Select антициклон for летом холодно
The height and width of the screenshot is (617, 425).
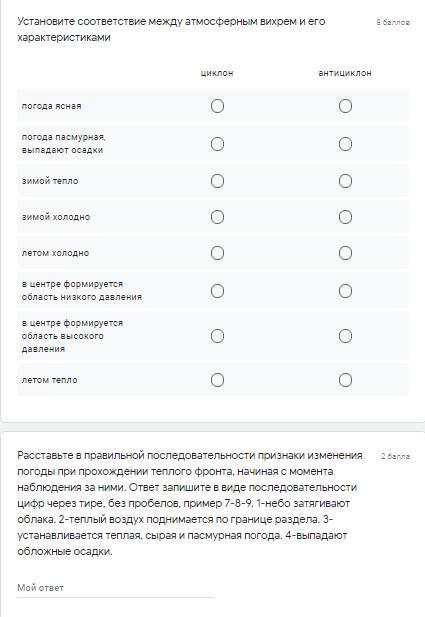(345, 253)
